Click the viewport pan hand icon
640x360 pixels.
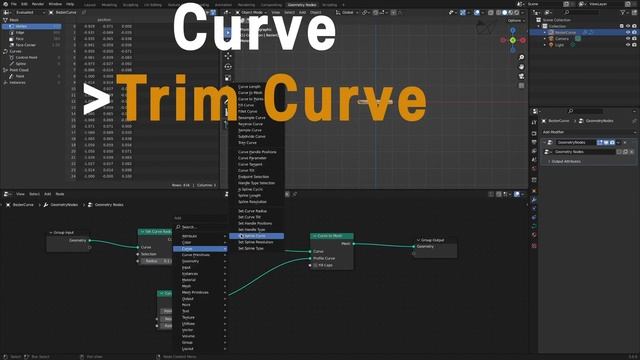pyautogui.click(x=521, y=67)
